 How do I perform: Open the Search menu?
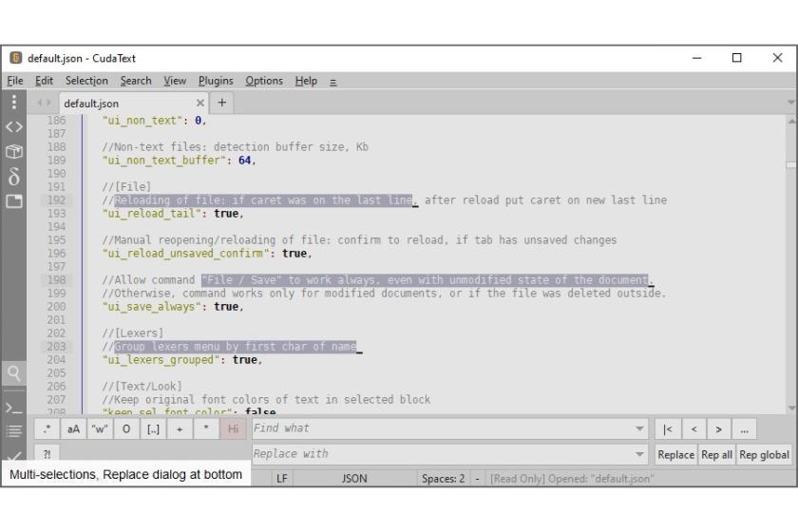[136, 81]
